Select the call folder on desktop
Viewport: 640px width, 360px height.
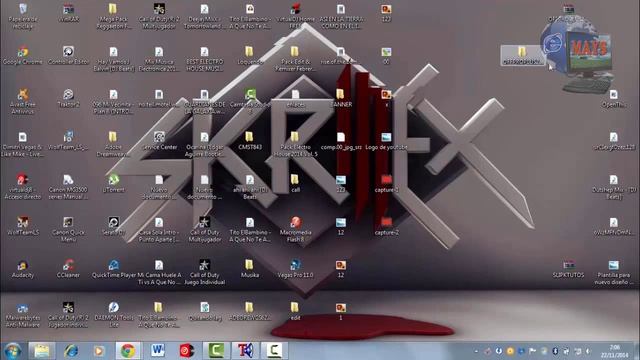(295, 183)
